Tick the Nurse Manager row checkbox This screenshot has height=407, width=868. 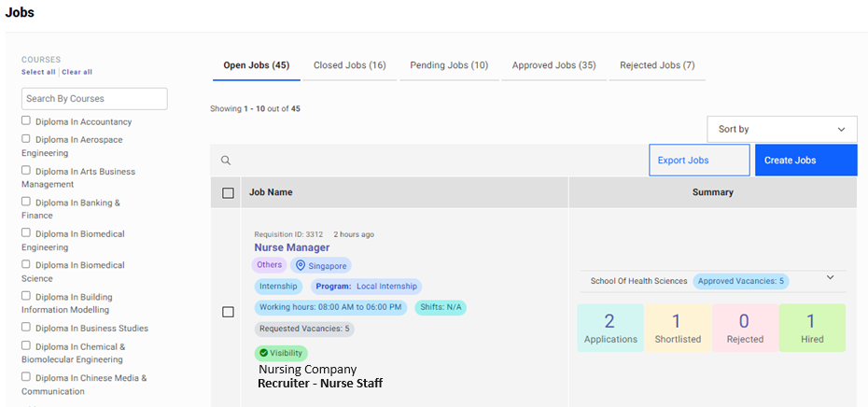[x=228, y=312]
